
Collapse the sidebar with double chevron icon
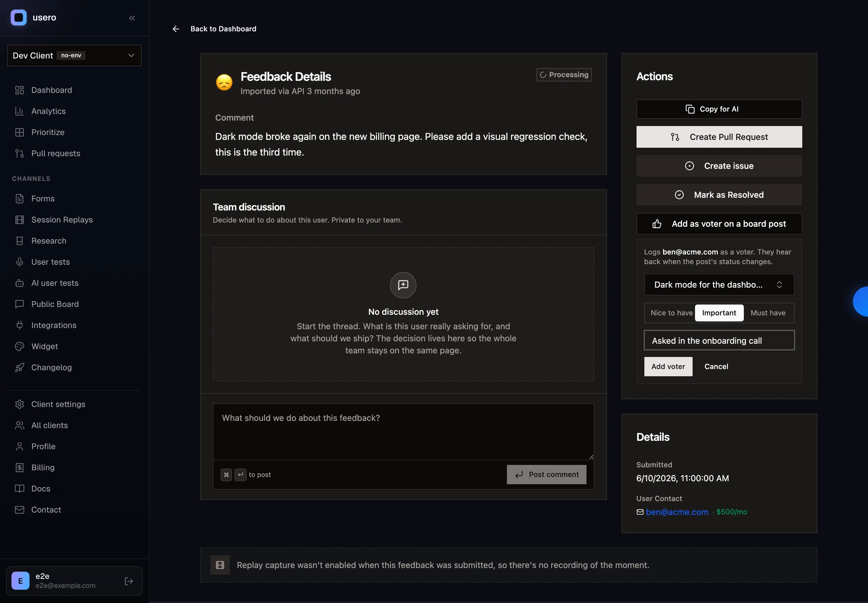tap(132, 18)
